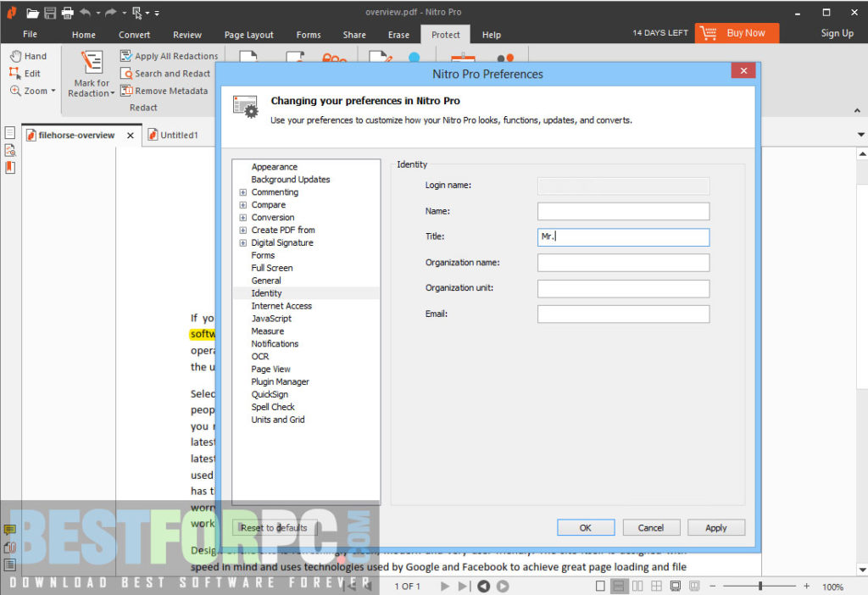Click previous view round arrow in status bar

point(484,587)
